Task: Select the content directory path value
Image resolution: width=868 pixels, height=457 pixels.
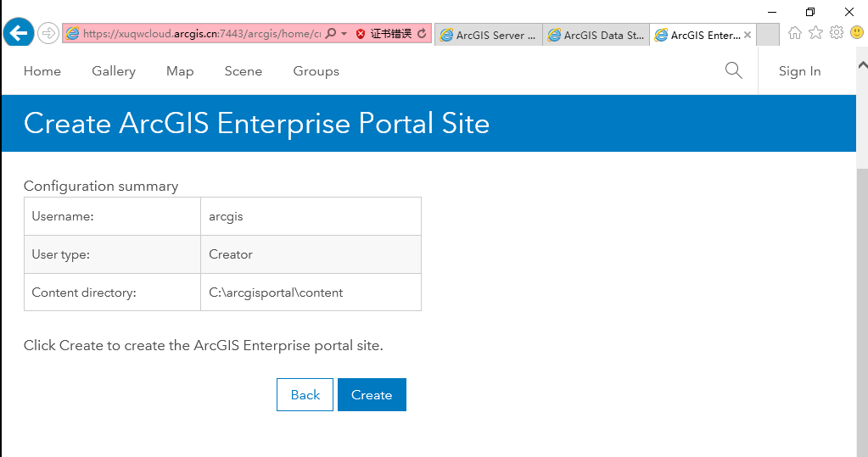Action: (276, 293)
